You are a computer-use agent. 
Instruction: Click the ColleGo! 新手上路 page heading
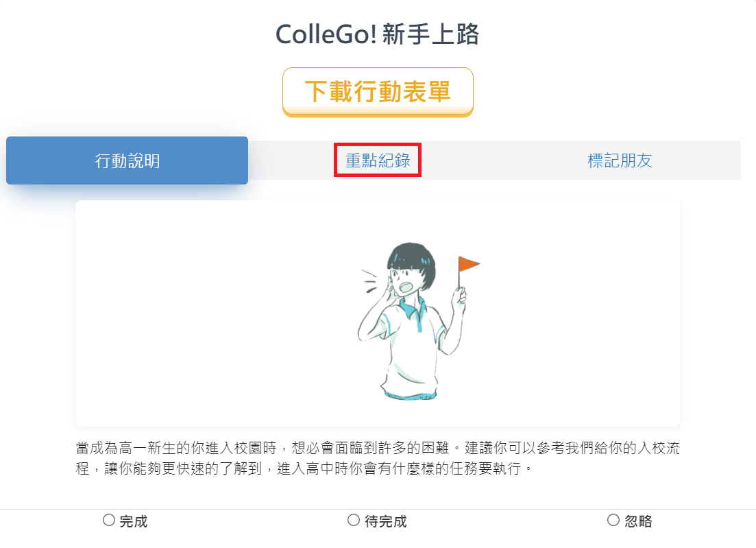pyautogui.click(x=378, y=34)
